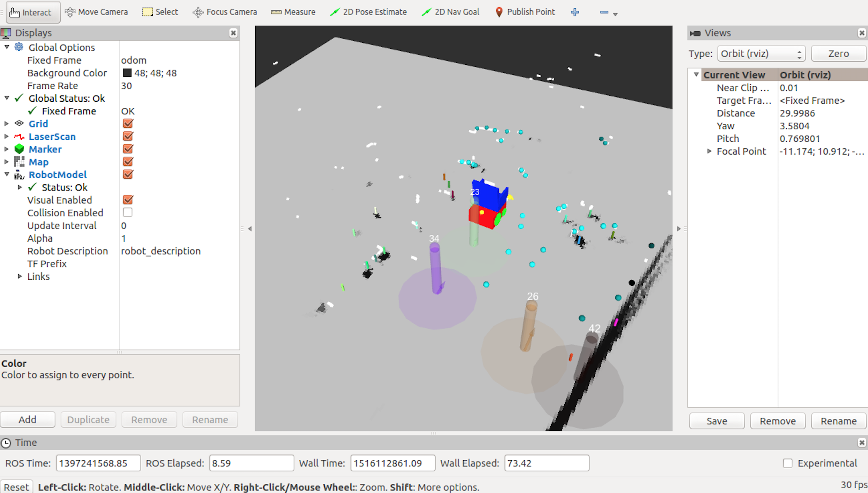
Task: Click the Grid display icon
Action: coord(19,123)
